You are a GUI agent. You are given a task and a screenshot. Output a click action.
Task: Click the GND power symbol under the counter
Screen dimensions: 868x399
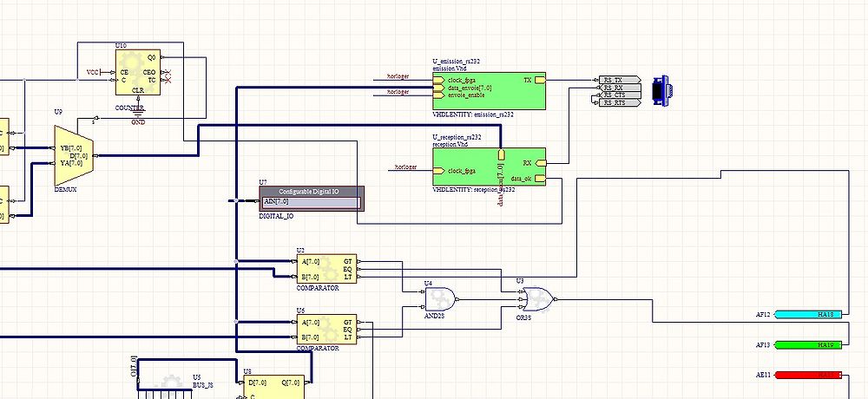pyautogui.click(x=138, y=115)
